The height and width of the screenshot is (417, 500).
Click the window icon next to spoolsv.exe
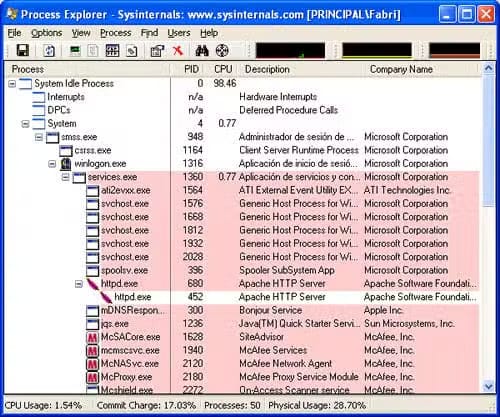point(92,271)
